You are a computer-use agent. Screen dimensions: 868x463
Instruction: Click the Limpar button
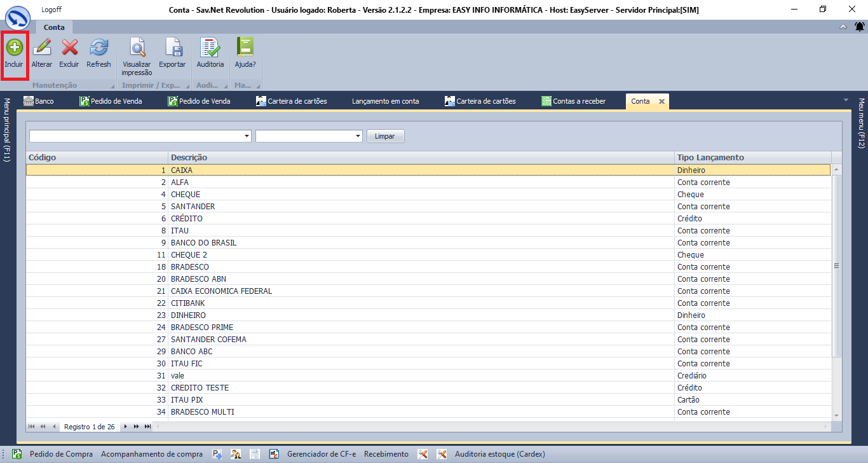tap(385, 136)
